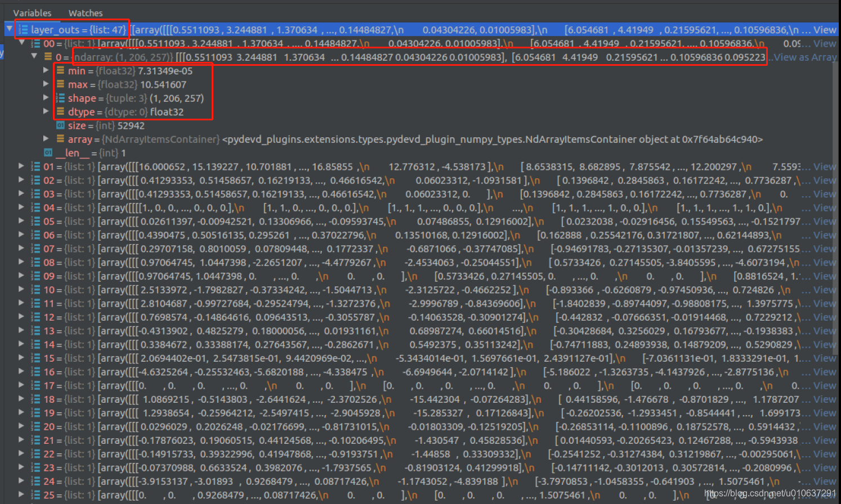Expand the shape tuple attribute
841x504 pixels.
46,97
